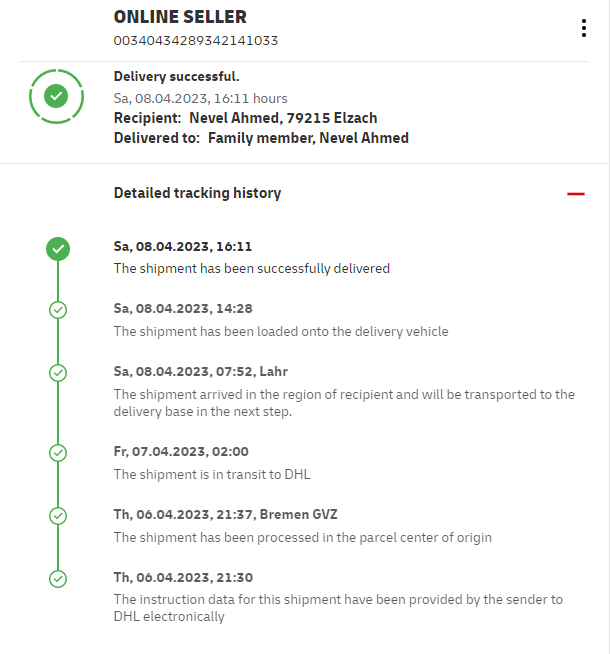Click the recipient Nevel Ahmed, 79215 Elzach line
This screenshot has height=654, width=610.
[245, 118]
